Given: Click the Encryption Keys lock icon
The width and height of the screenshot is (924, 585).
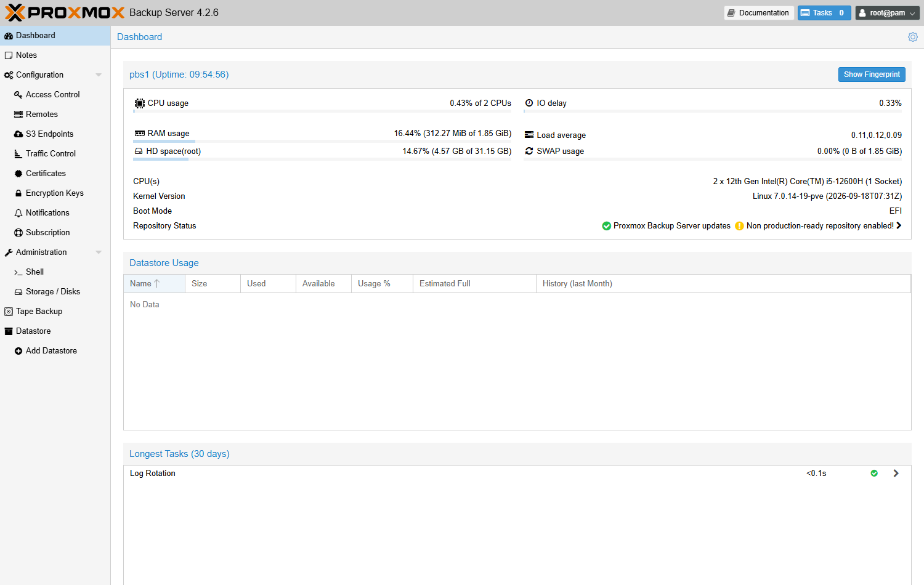Looking at the screenshot, I should [x=18, y=193].
